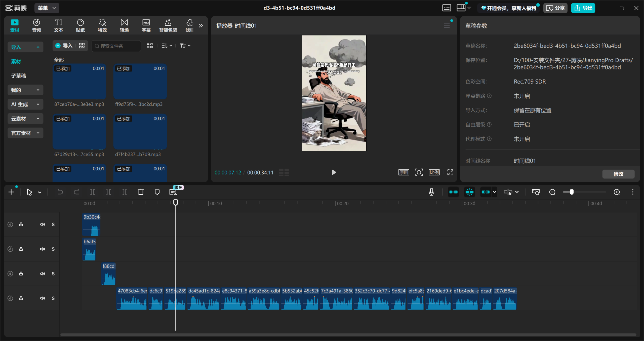Click the undo arrow icon

(60, 192)
